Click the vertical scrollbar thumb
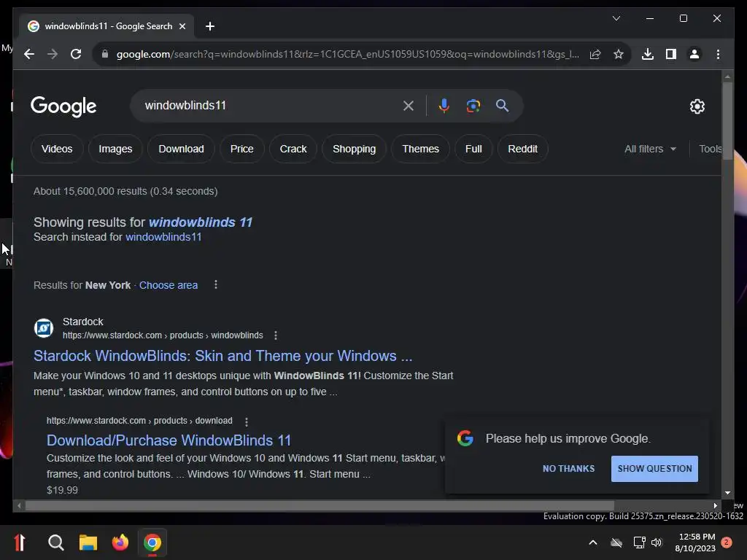The image size is (747, 560). pos(727,121)
